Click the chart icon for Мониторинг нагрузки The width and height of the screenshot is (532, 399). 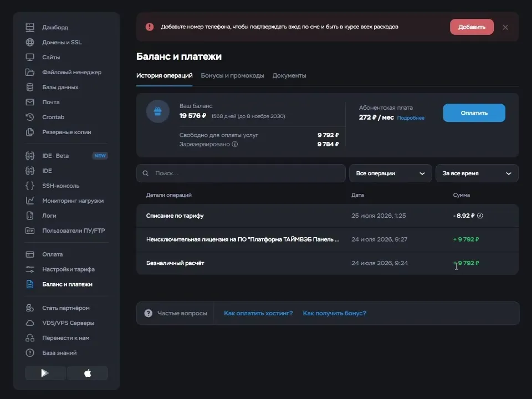(x=30, y=201)
